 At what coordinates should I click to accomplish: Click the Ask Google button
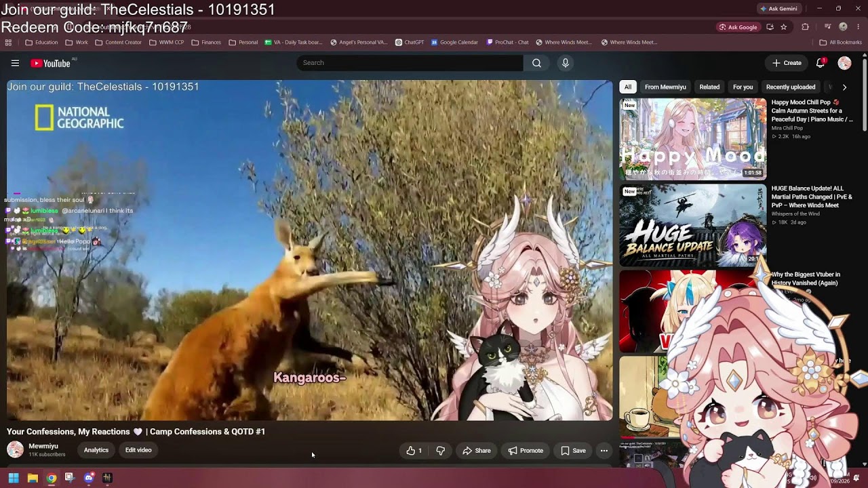[737, 27]
